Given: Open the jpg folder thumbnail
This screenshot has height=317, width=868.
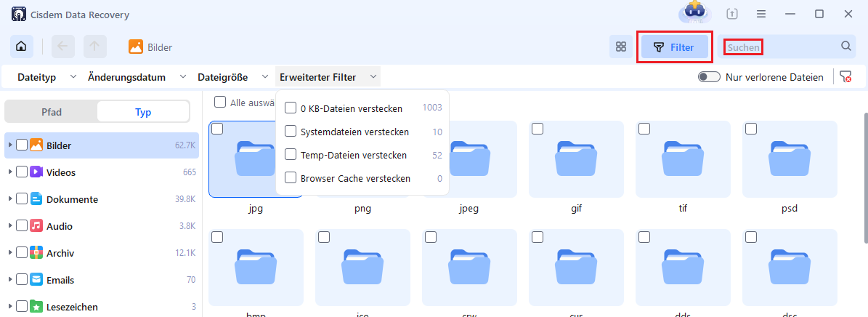Looking at the screenshot, I should click(255, 159).
